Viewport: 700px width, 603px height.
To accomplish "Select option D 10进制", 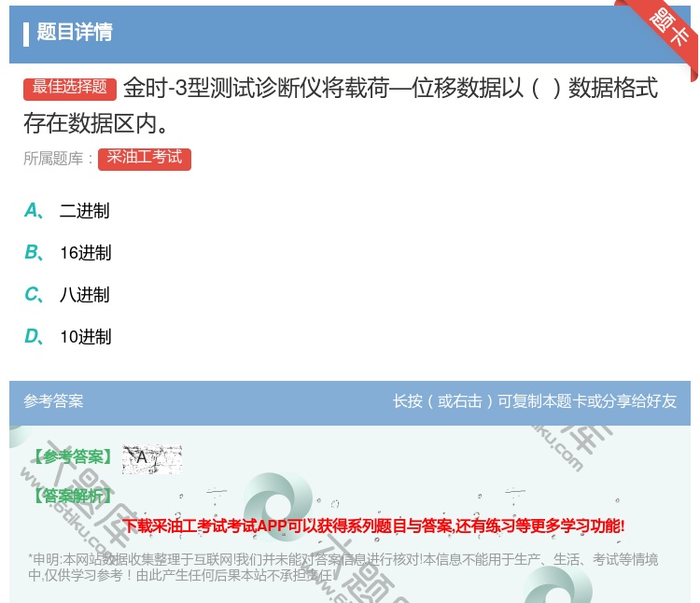I will tap(68, 336).
